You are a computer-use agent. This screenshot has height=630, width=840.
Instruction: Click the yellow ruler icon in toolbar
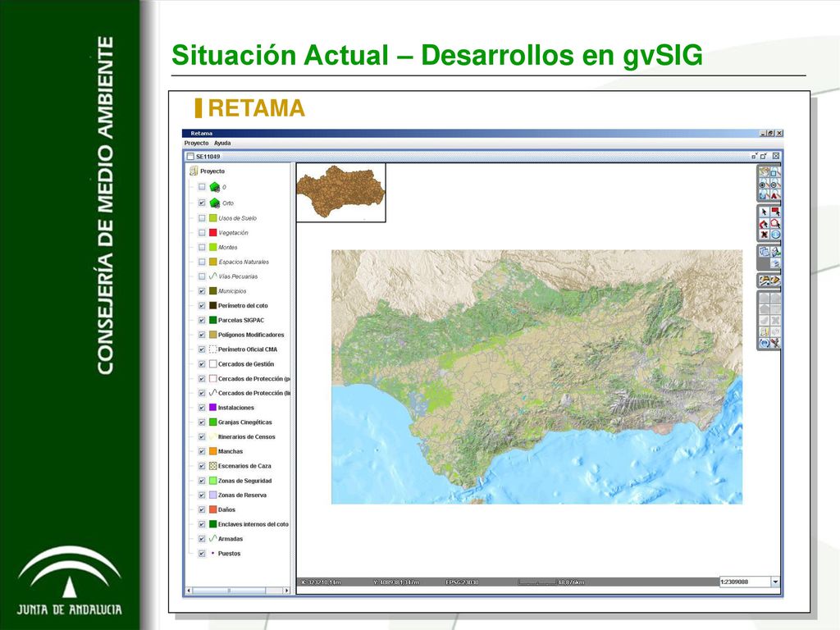click(764, 332)
